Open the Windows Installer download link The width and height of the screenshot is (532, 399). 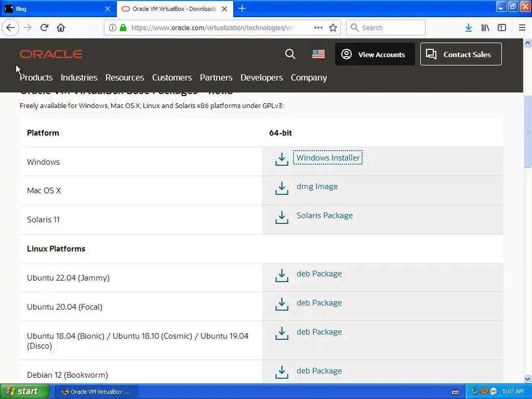pos(328,157)
